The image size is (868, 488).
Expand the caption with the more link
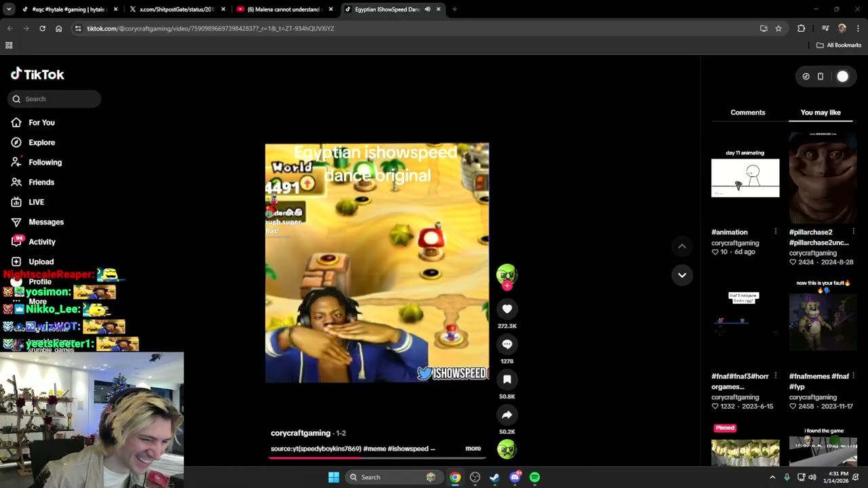point(473,449)
